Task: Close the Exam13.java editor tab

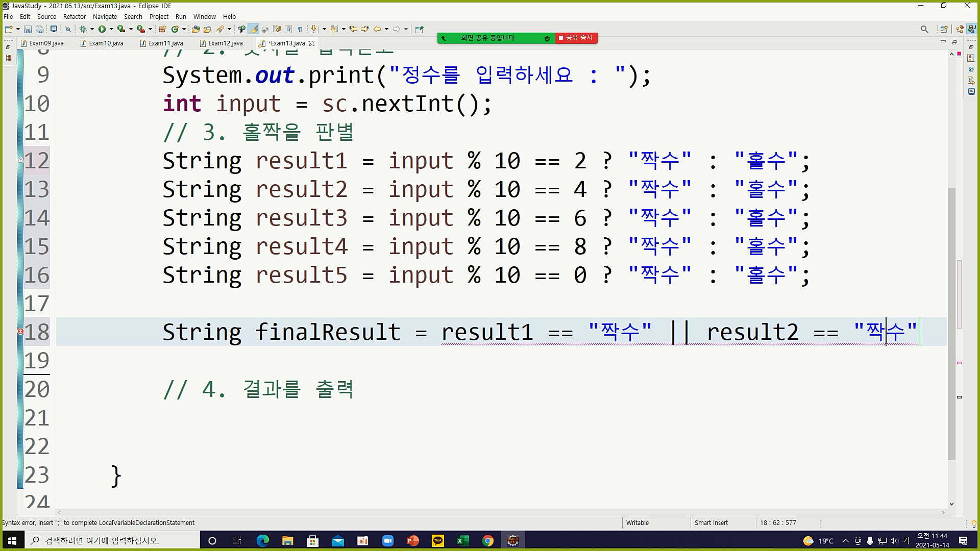Action: [x=312, y=43]
